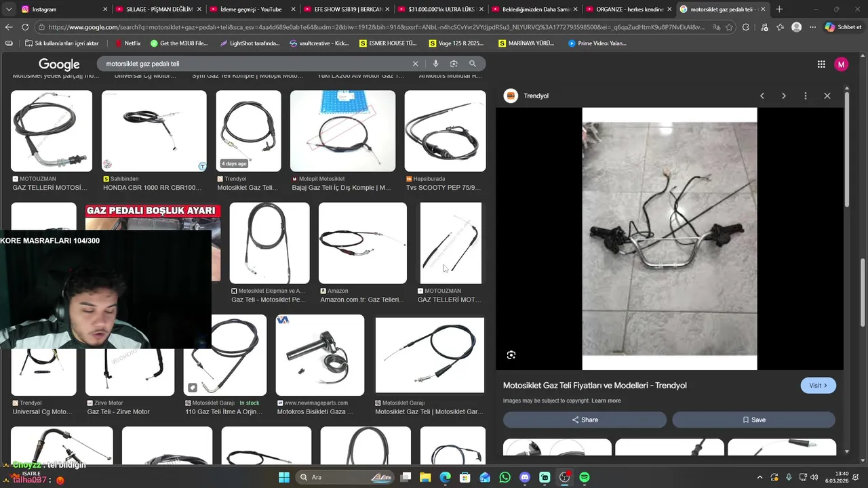Click Zirve Motor Gaz Teli caption

point(118,412)
